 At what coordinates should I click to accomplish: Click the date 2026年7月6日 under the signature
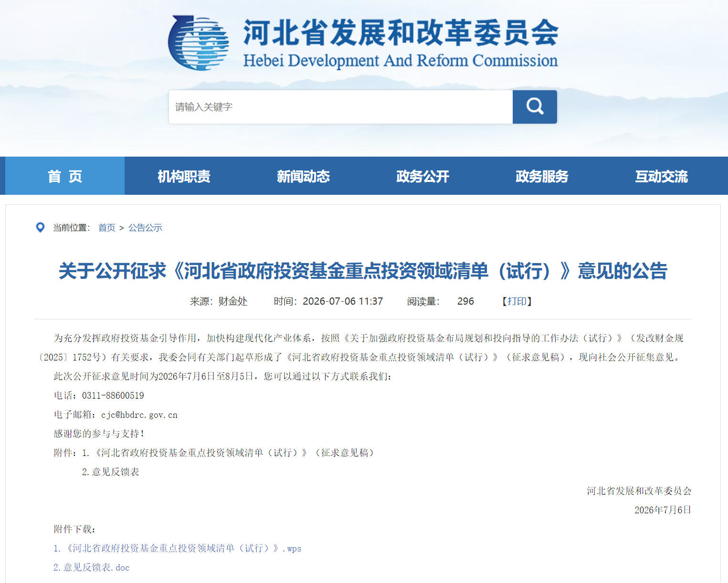pyautogui.click(x=663, y=510)
